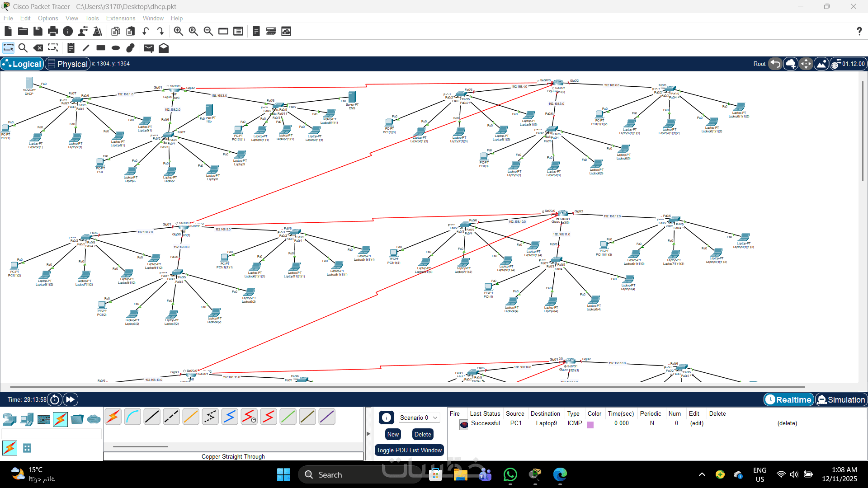The image size is (868, 488).
Task: Toggle the Realtime mode button
Action: coord(789,399)
